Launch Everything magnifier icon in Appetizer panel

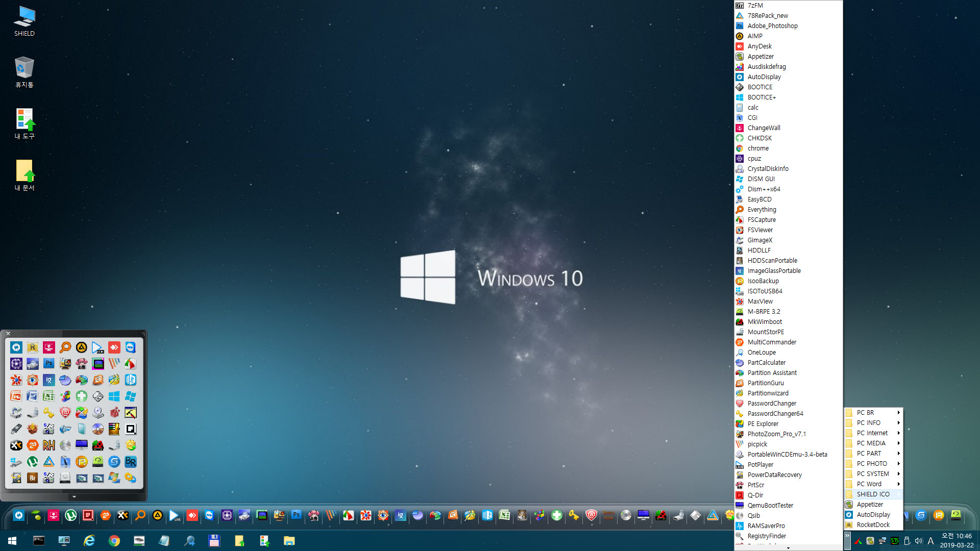(65, 347)
